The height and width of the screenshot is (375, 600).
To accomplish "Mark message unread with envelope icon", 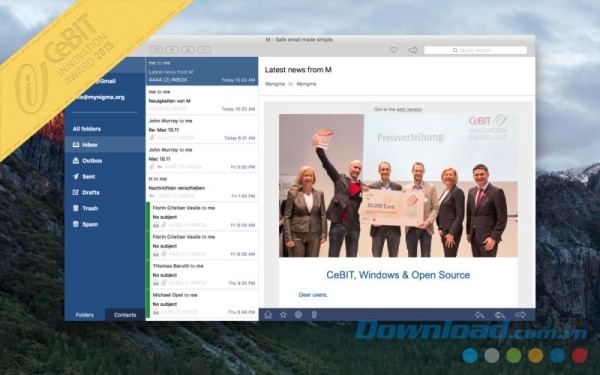I will point(268,315).
